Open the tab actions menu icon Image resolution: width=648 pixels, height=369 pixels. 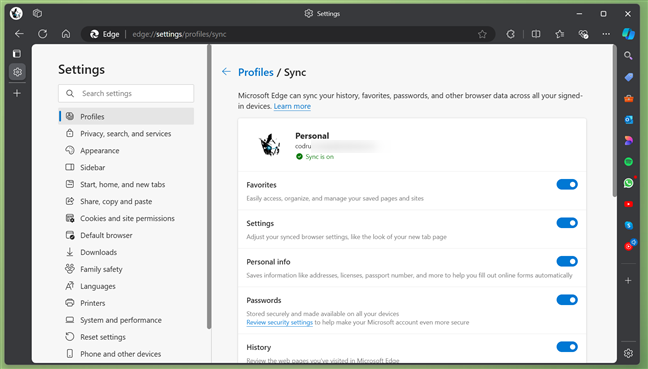tap(17, 54)
